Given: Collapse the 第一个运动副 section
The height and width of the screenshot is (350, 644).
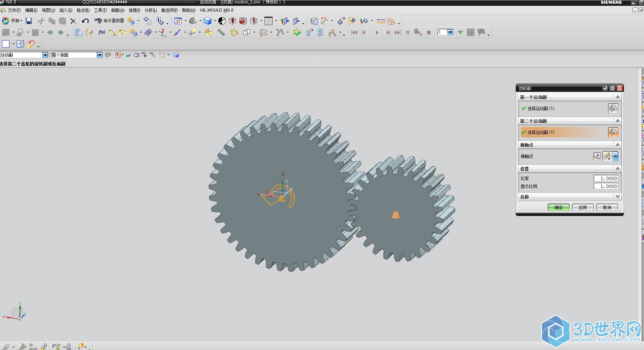Looking at the screenshot, I should click(617, 97).
